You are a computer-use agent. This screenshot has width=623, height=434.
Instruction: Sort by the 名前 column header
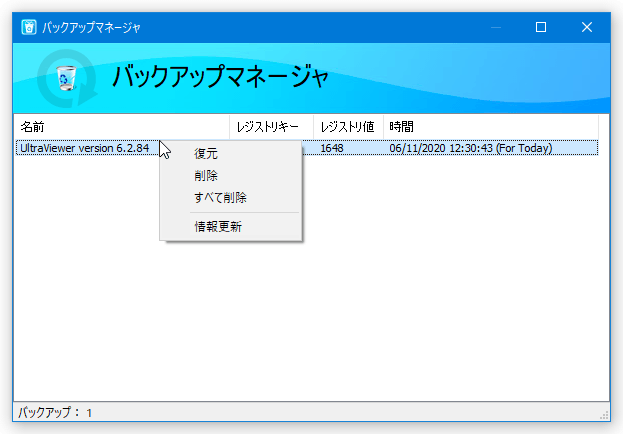[x=122, y=127]
